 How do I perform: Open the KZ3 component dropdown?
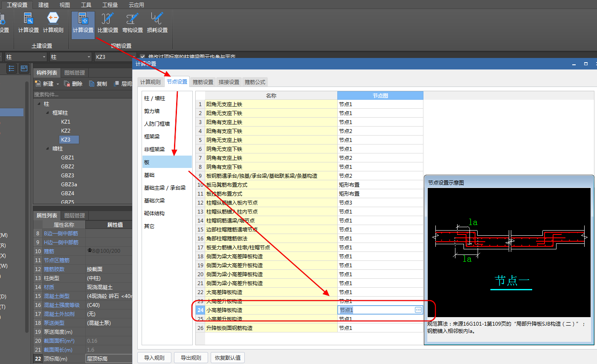115,57
